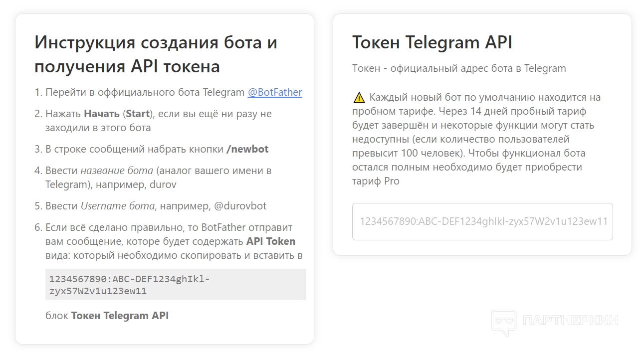The width and height of the screenshot is (644, 363).
Task: Click the yellow warning triangle icon
Action: coord(359,97)
